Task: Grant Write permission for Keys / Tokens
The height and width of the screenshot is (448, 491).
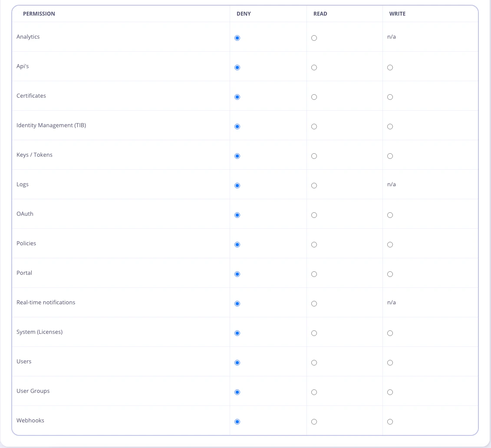Action: point(390,156)
